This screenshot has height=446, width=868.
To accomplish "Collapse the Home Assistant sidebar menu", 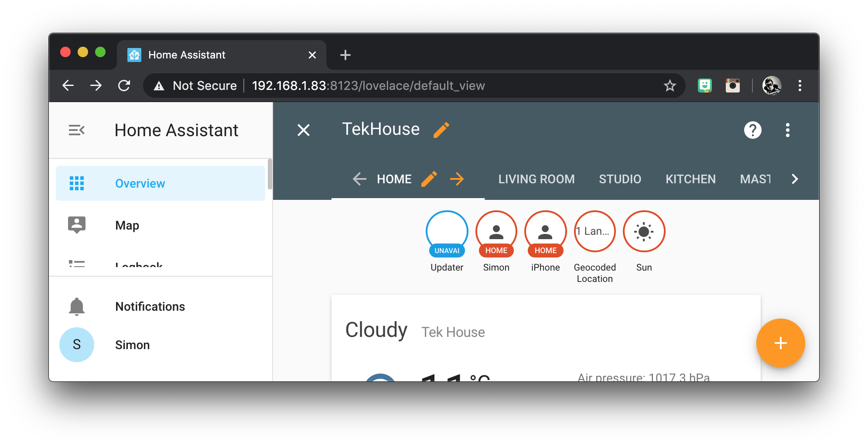I will click(x=77, y=130).
